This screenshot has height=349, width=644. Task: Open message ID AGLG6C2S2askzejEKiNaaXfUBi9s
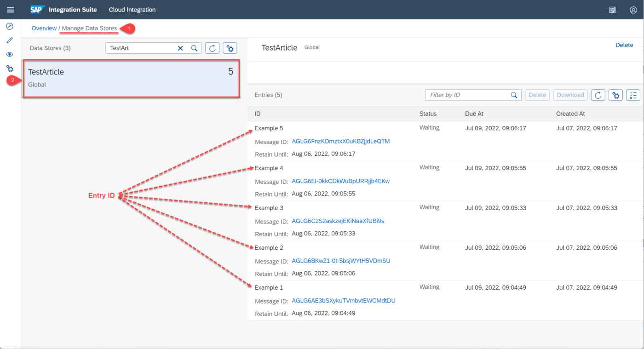point(338,221)
